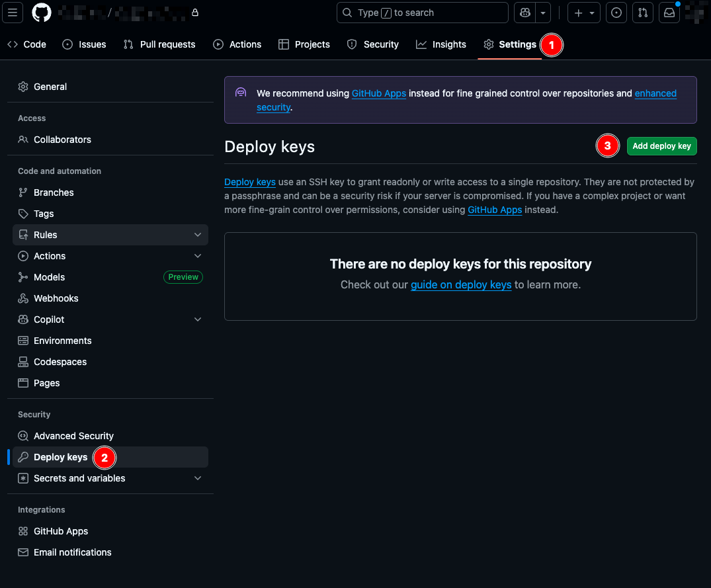The height and width of the screenshot is (588, 711).
Task: Click the Add deploy key button
Action: (661, 146)
